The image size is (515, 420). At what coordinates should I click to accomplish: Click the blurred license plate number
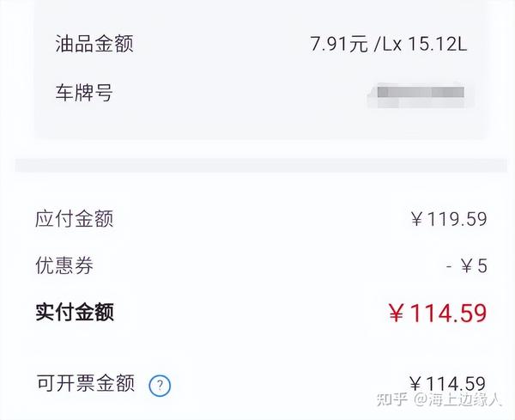(421, 93)
